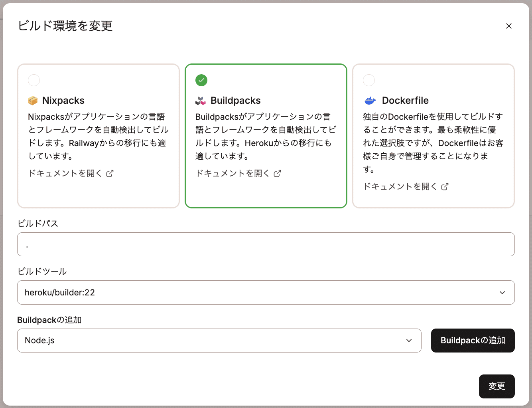Select the Dockerfile radio button
Screen dimensions: 532x408
pos(369,80)
